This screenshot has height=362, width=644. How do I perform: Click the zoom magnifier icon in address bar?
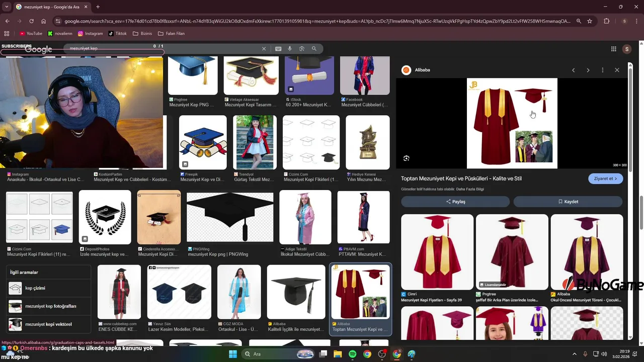(579, 21)
